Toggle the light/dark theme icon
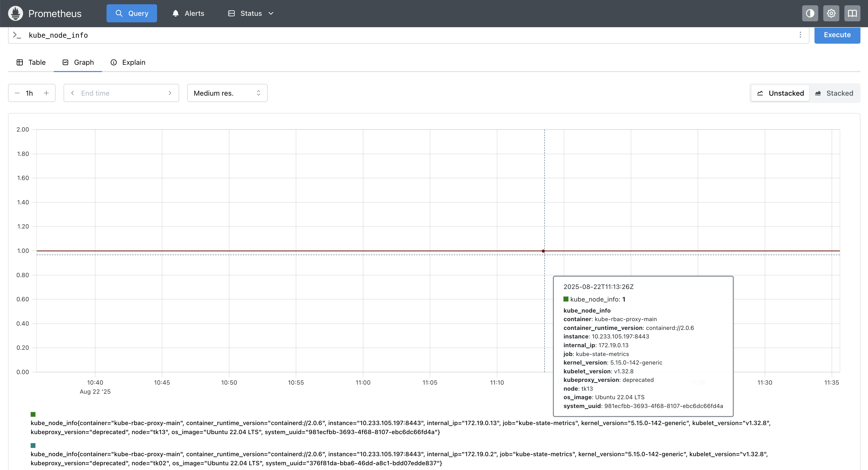868x470 pixels. 810,14
